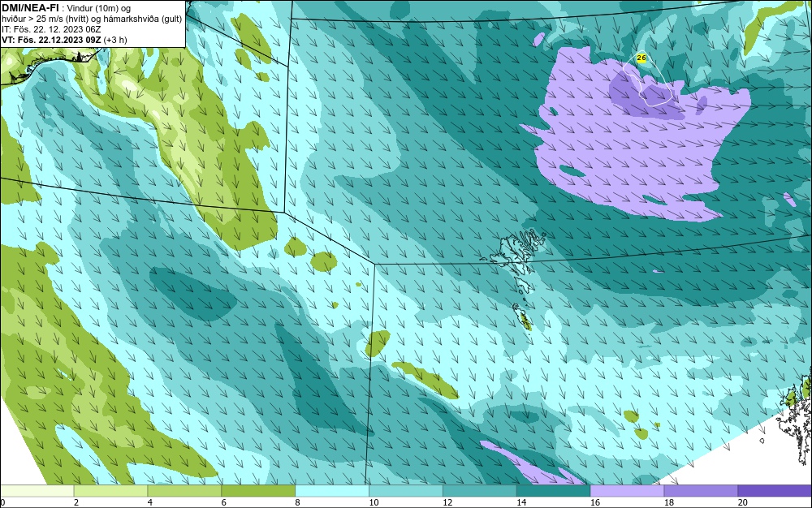The width and height of the screenshot is (812, 508).
Task: Click the legend value "8"
Action: pyautogui.click(x=297, y=502)
